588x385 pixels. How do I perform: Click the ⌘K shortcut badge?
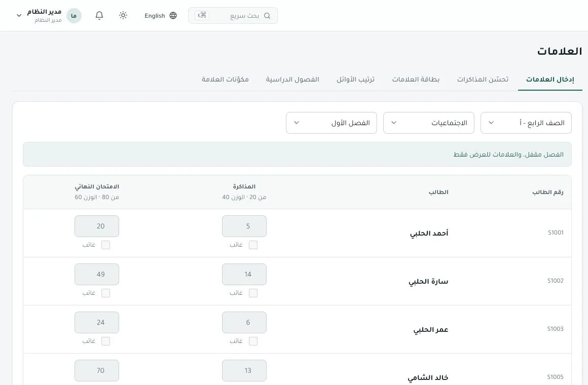pyautogui.click(x=202, y=15)
